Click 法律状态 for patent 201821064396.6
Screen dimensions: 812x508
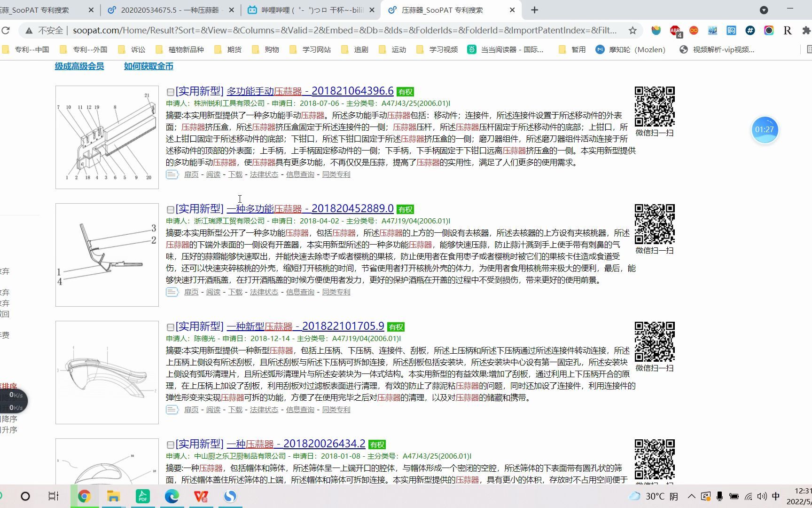[264, 175]
